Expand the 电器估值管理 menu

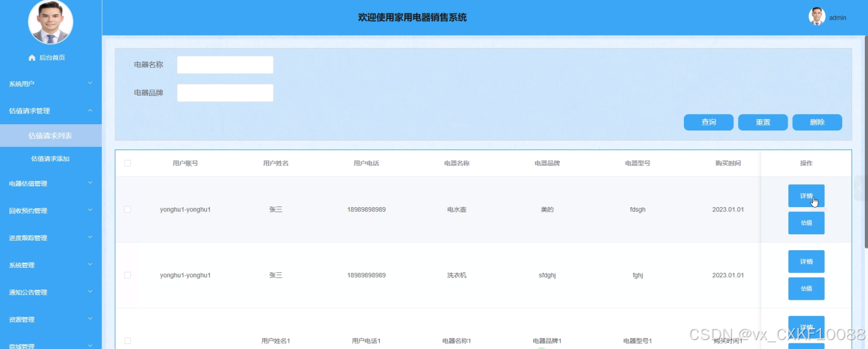point(51,184)
